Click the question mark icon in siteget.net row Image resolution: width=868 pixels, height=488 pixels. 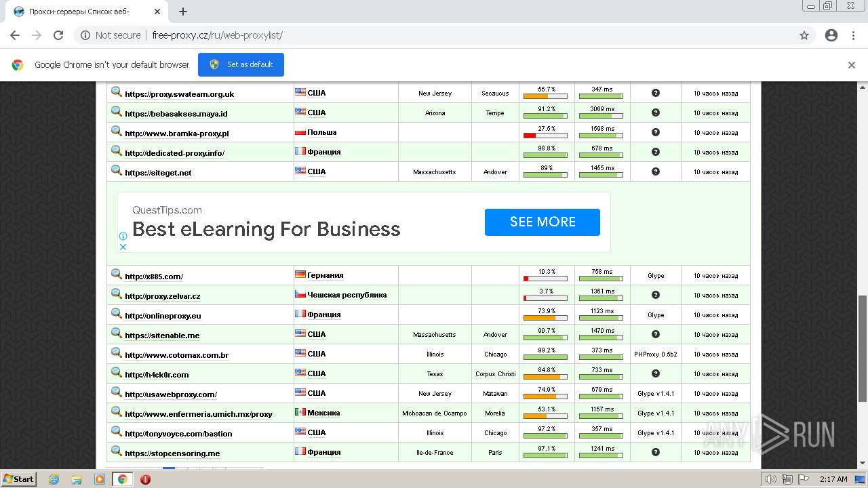point(656,171)
